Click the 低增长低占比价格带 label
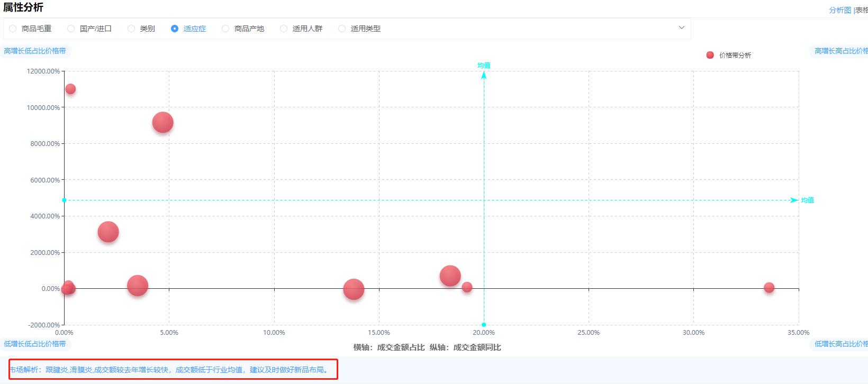The height and width of the screenshot is (384, 868). coord(35,344)
